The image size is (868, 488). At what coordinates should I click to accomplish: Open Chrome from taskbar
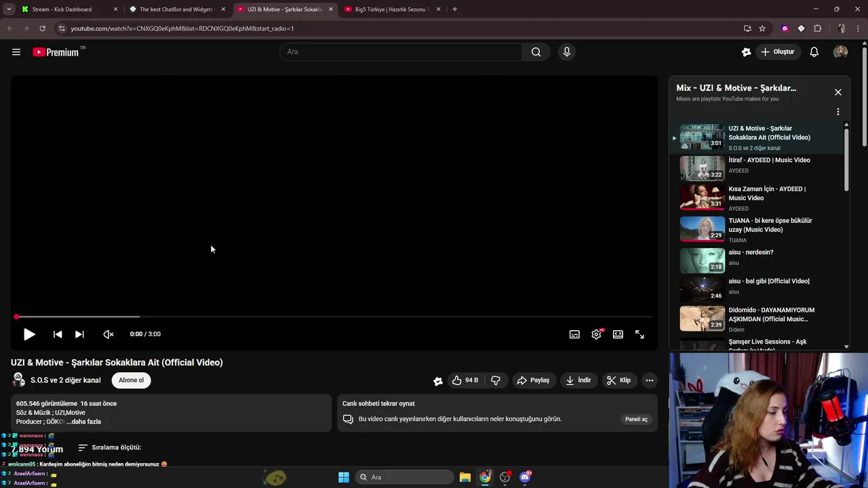pyautogui.click(x=485, y=477)
